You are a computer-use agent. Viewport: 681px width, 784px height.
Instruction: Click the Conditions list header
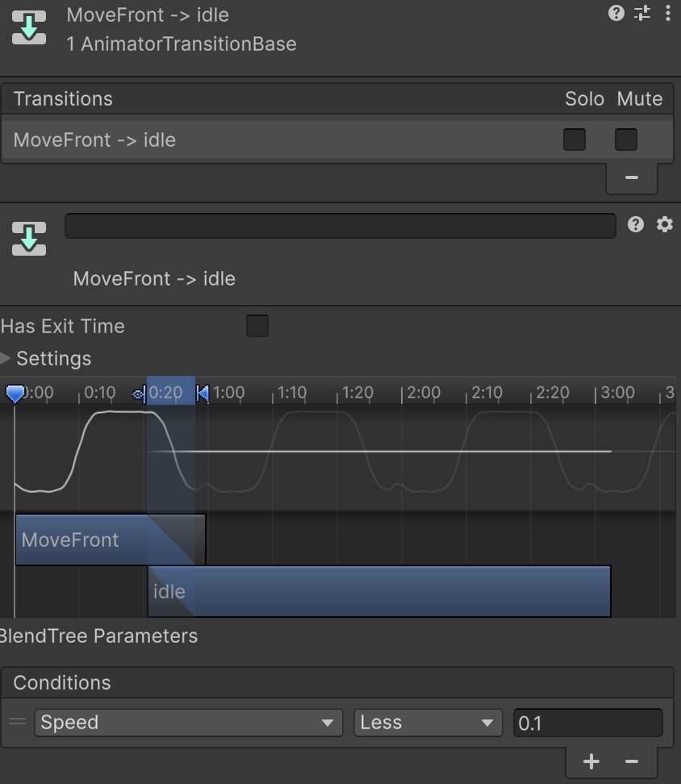tap(337, 683)
